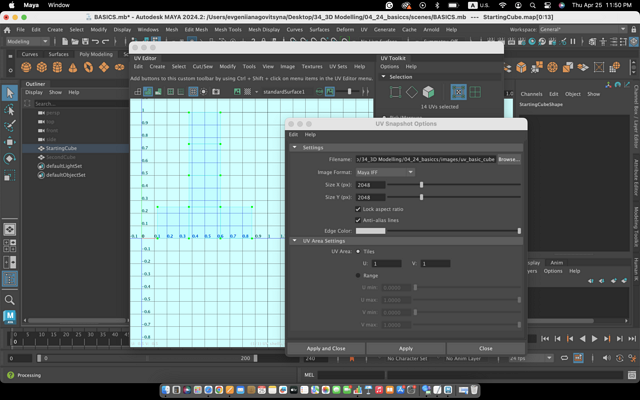Collapse the Selection section in UV Toolkit

click(383, 77)
